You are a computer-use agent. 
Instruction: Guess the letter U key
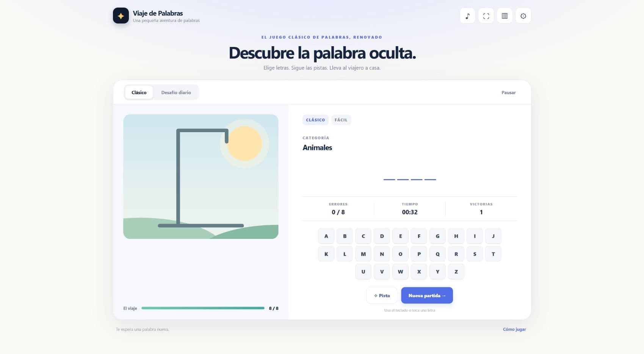[363, 271]
